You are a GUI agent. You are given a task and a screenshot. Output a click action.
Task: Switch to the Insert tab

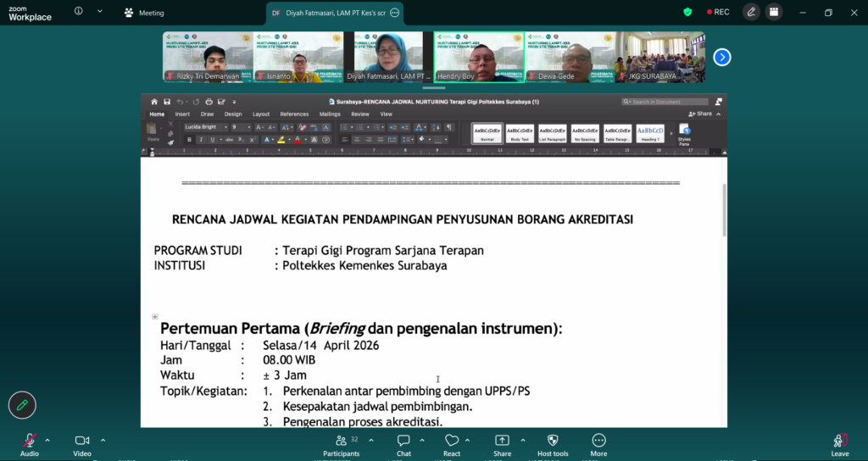[x=182, y=114]
